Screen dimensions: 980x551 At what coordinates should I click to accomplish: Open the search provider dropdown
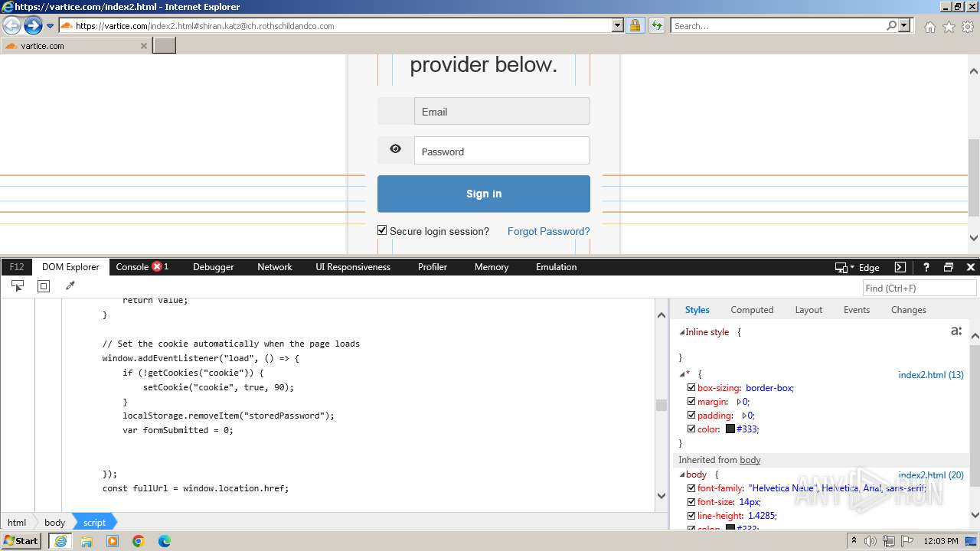click(904, 25)
